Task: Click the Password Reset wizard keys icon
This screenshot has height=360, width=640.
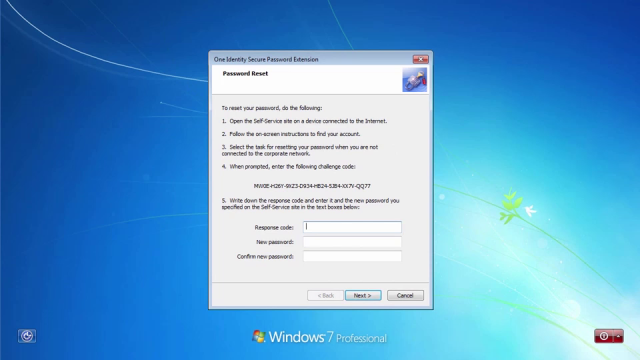Action: [x=414, y=80]
